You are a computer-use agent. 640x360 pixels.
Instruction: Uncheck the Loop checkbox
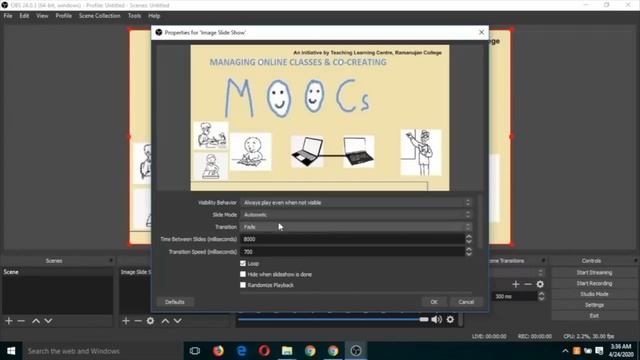point(243,264)
